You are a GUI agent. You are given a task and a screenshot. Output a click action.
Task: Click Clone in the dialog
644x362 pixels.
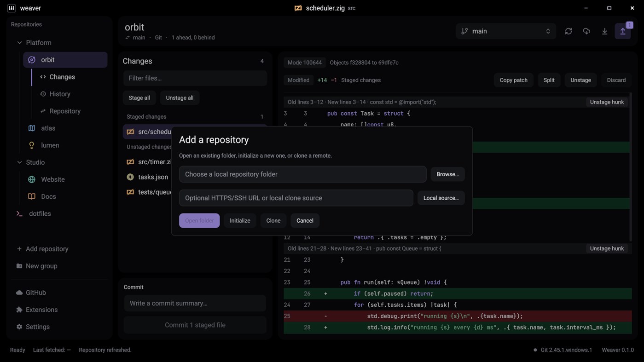tap(273, 221)
